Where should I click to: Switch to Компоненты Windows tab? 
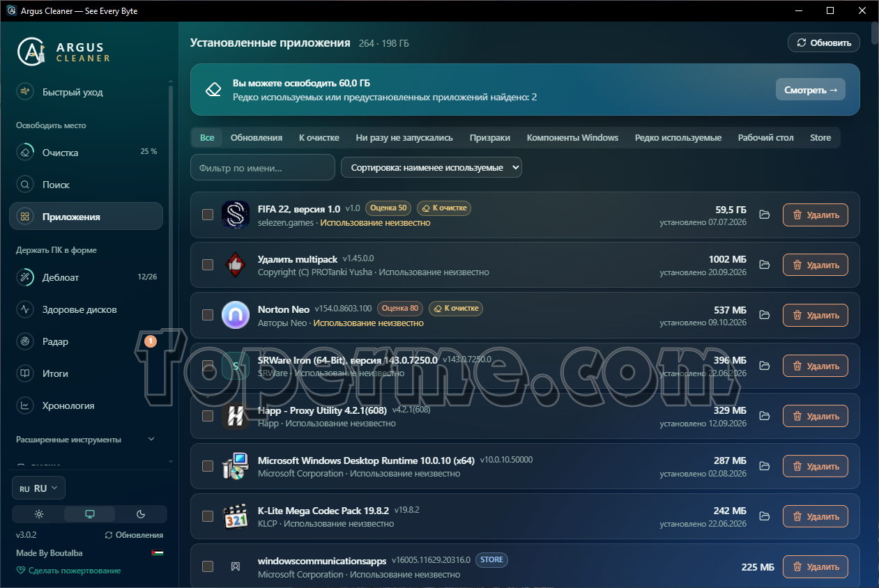pos(573,137)
